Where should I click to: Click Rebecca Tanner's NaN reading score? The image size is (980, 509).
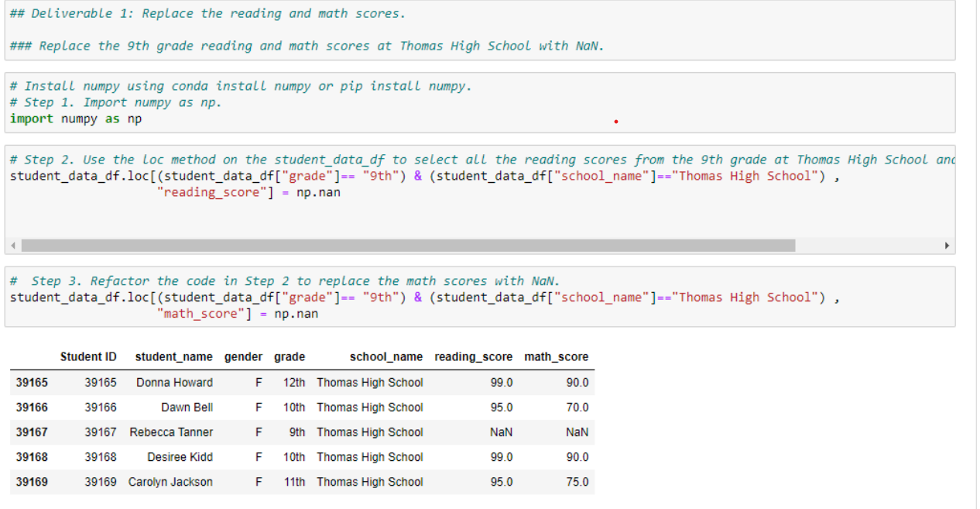click(x=501, y=432)
